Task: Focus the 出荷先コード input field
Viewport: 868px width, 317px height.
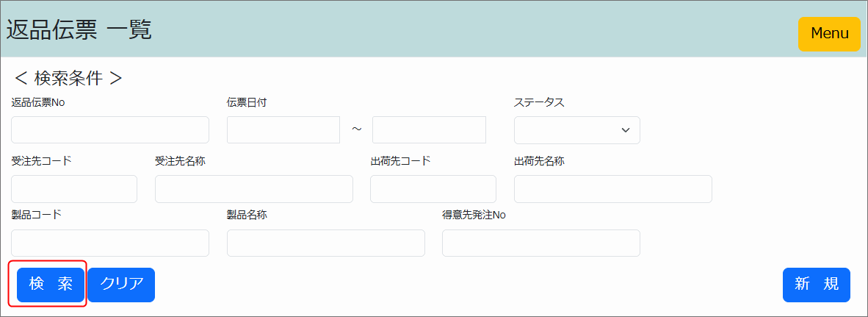Action: pos(433,189)
